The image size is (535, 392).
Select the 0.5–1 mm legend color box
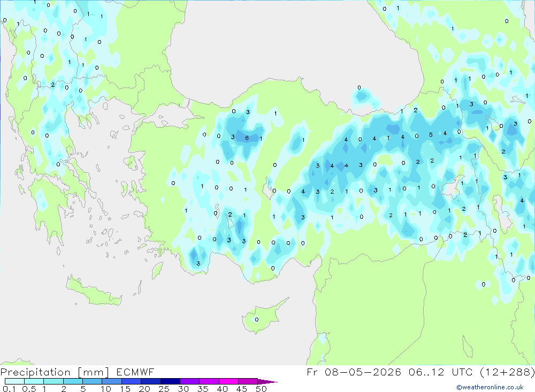34,381
